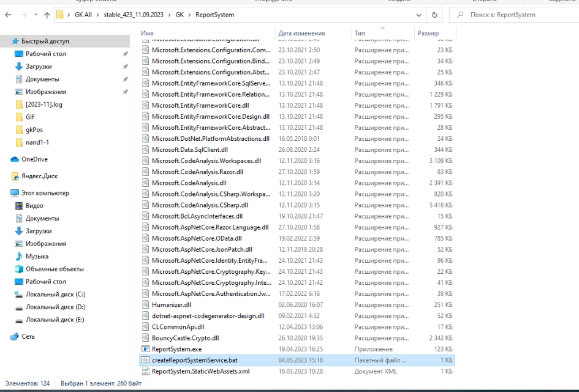579x392 pixels.
Task: Select file name Microsoft.AspNetCore.OData.dll
Action: coord(197,238)
